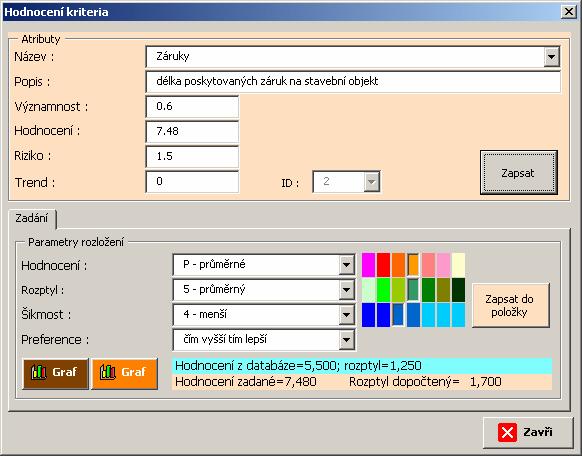
Task: Pick the light pink swatch
Action: [443, 265]
